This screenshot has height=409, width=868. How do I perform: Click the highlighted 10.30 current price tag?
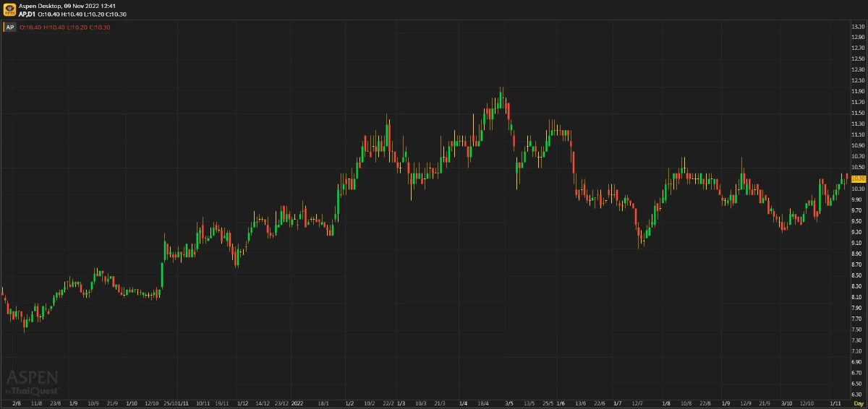coord(859,178)
